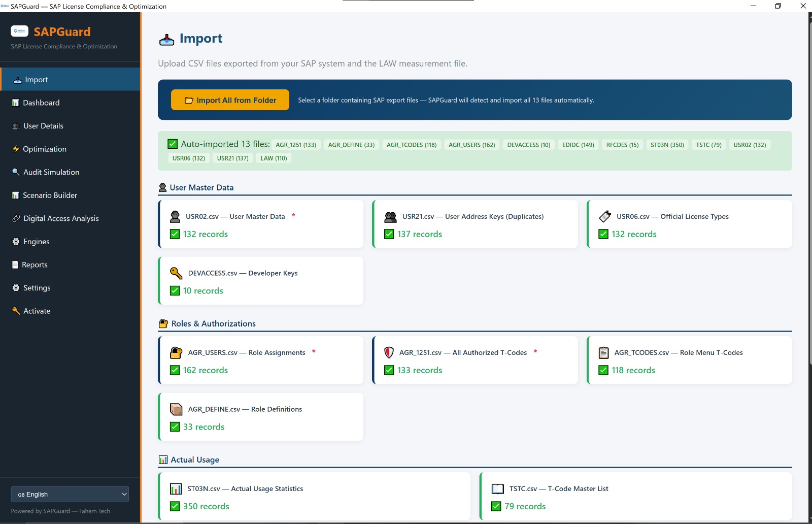
Task: Click the Actual Usage section chart icon
Action: pos(163,460)
